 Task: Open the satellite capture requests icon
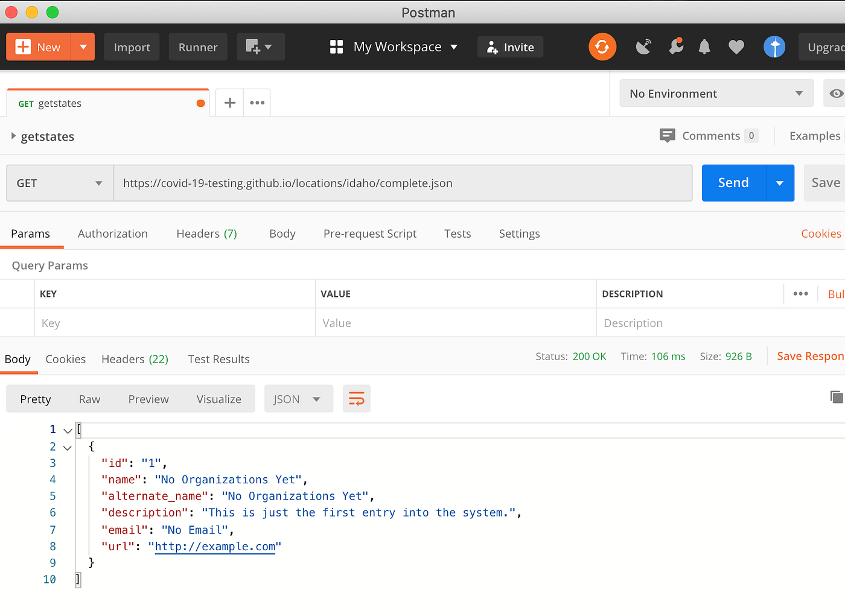tap(644, 47)
